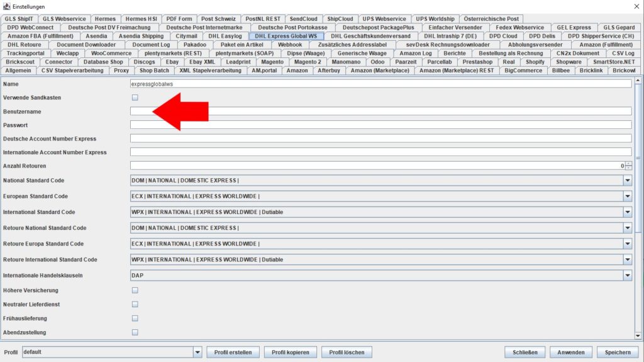Click Profil löschen button

point(347,352)
